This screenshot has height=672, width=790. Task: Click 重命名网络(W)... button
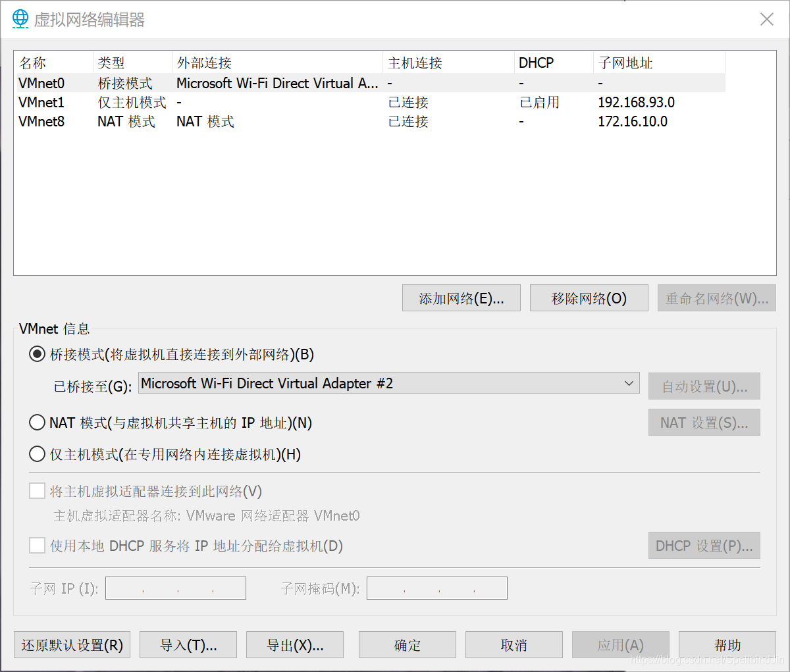(x=717, y=298)
